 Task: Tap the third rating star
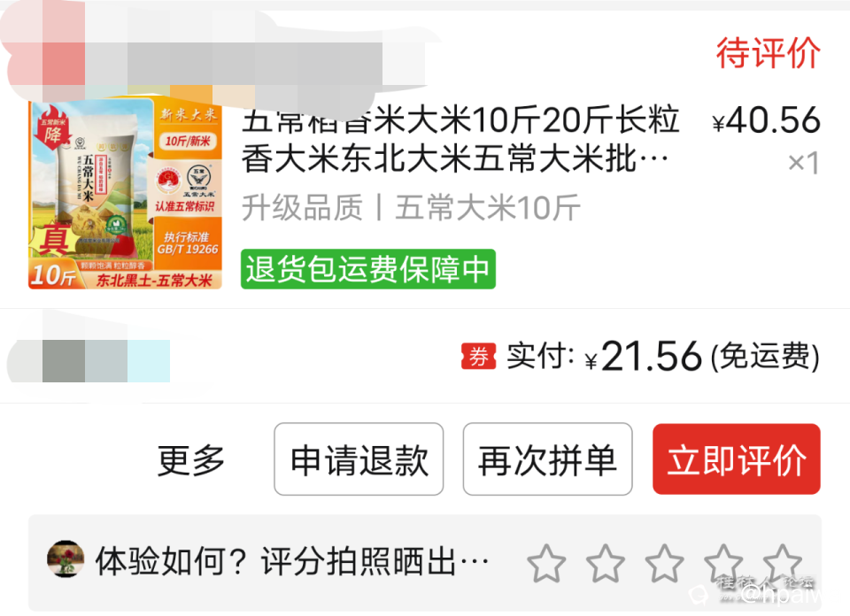[665, 563]
